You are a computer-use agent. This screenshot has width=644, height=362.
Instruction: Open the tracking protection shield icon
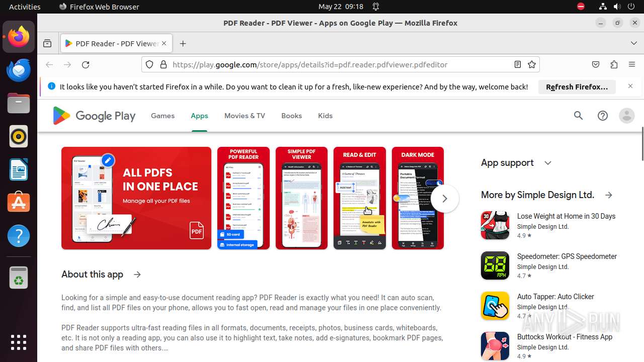(149, 64)
